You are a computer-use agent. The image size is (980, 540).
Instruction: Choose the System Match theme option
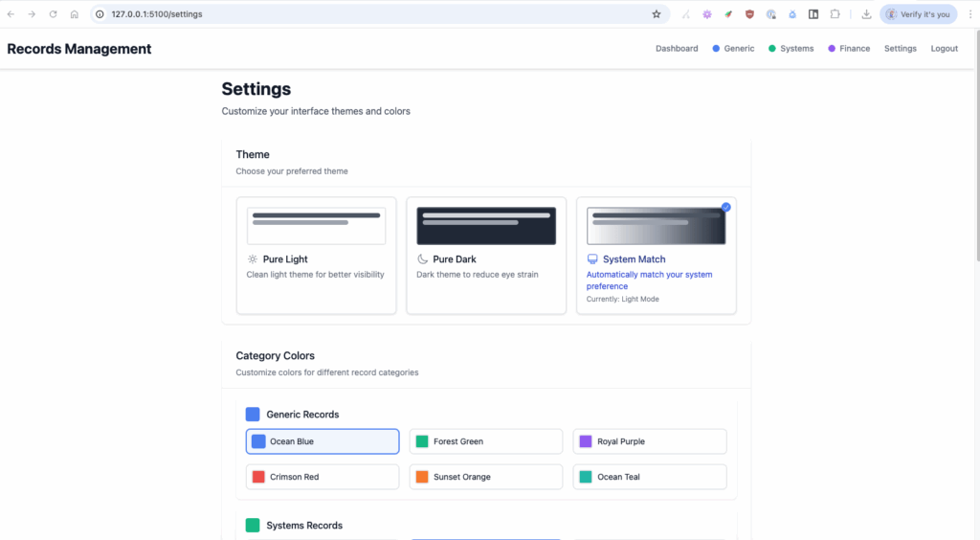click(x=656, y=255)
